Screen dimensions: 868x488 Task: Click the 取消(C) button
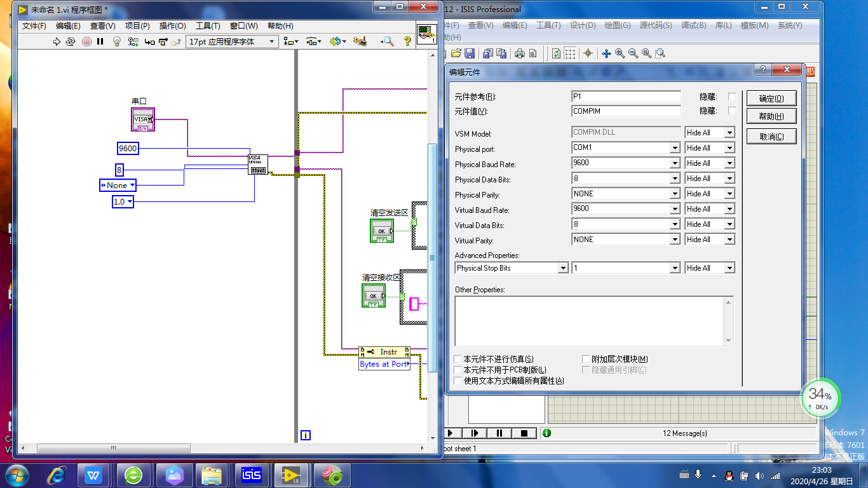click(771, 136)
